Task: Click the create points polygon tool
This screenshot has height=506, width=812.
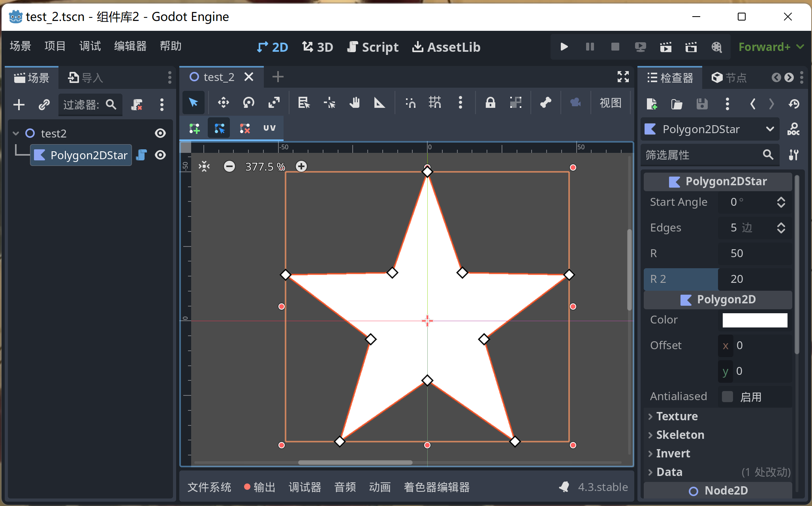Action: coord(194,128)
